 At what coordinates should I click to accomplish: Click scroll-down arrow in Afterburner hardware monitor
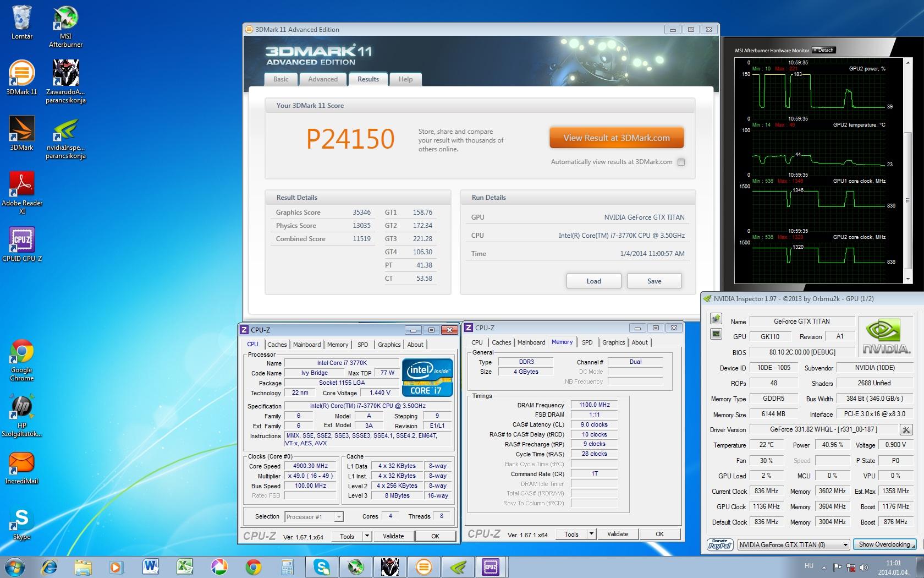coord(908,279)
